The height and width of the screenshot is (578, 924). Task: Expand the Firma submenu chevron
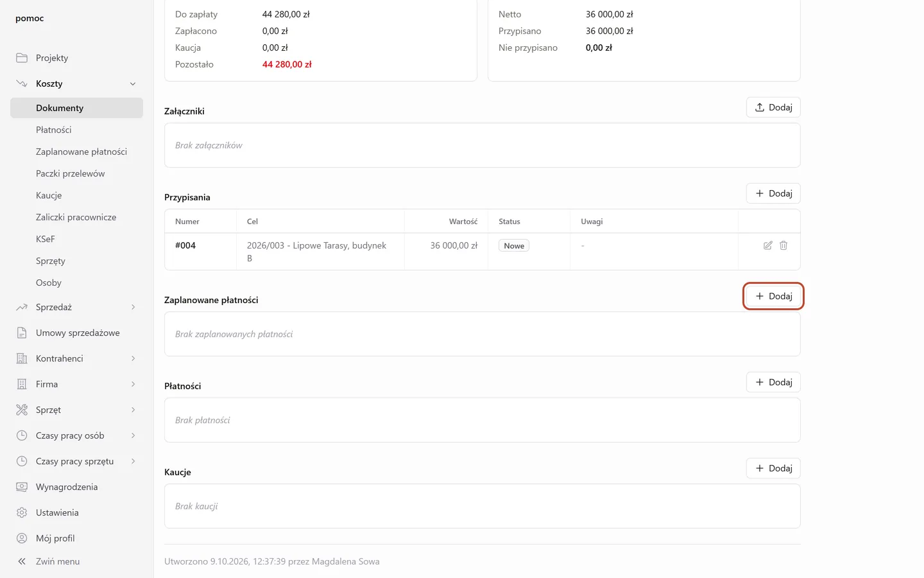133,384
